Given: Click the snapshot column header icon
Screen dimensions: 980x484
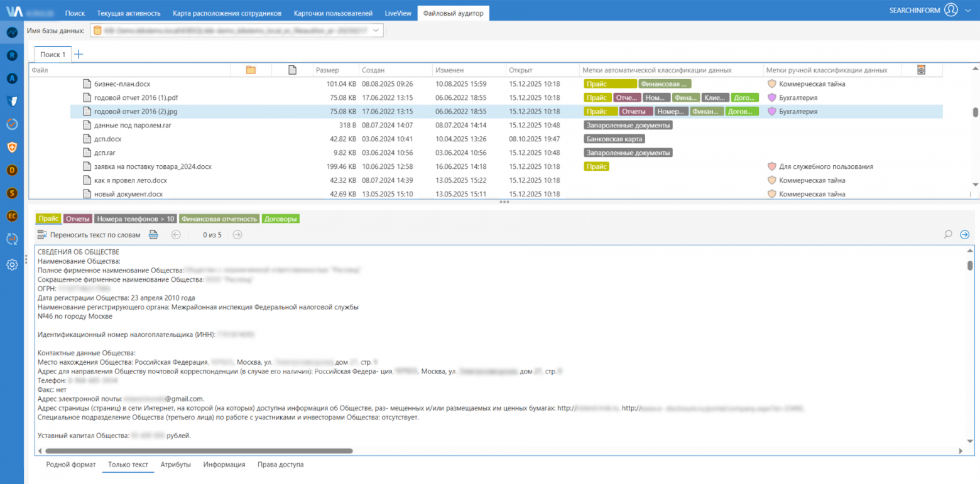Looking at the screenshot, I should [x=921, y=70].
